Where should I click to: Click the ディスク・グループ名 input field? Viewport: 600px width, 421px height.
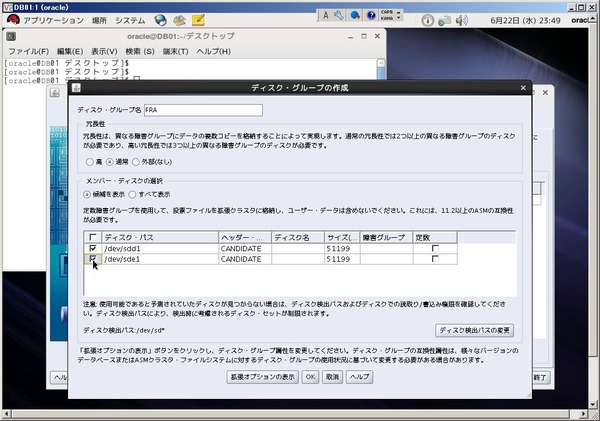203,110
